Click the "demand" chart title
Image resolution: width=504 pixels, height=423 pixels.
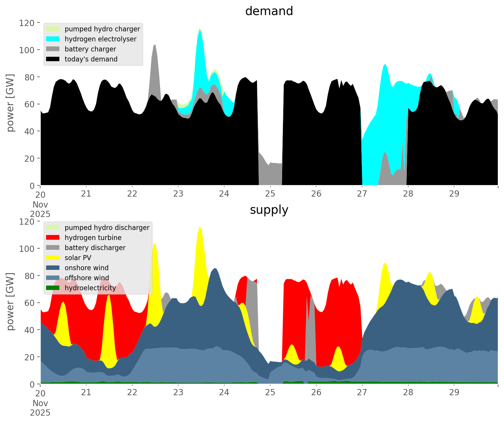click(x=269, y=11)
